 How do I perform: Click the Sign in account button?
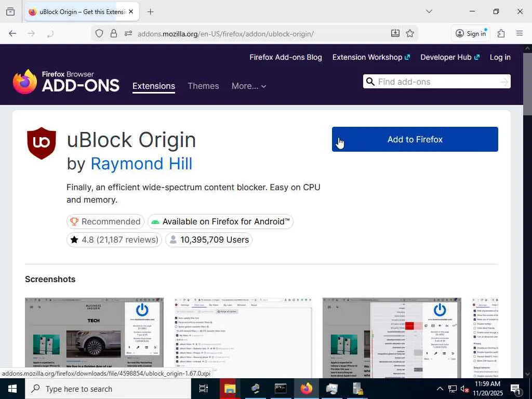click(x=471, y=33)
